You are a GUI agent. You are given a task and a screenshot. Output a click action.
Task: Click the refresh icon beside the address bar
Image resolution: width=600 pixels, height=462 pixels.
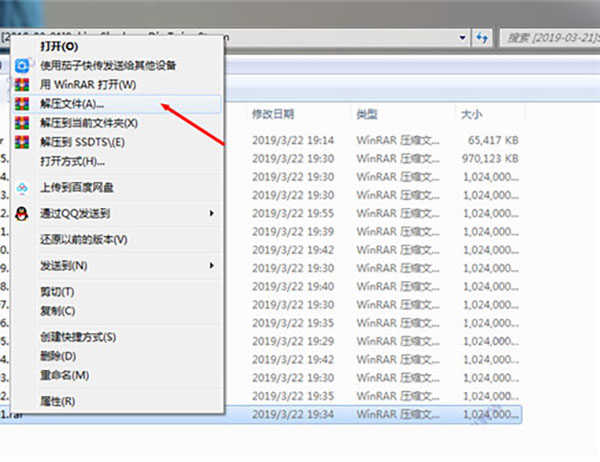click(482, 38)
